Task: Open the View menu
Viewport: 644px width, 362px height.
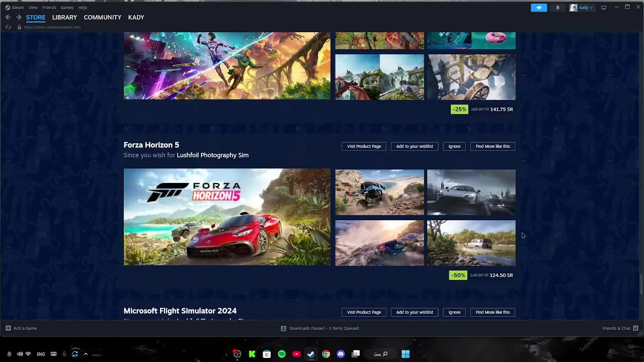Action: click(33, 8)
